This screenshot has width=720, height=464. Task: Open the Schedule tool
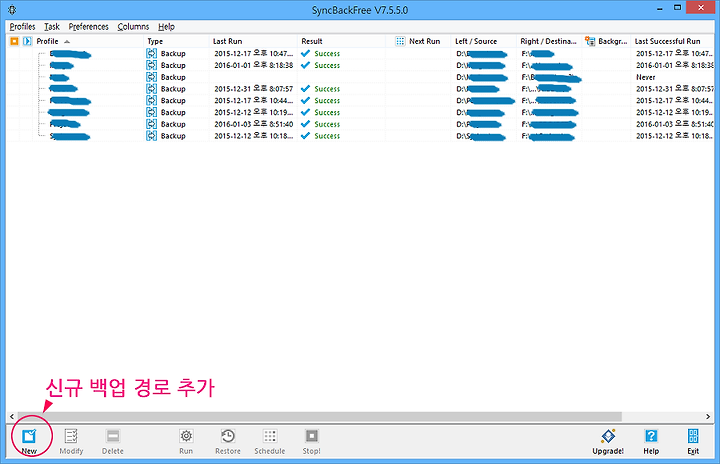coord(270,441)
